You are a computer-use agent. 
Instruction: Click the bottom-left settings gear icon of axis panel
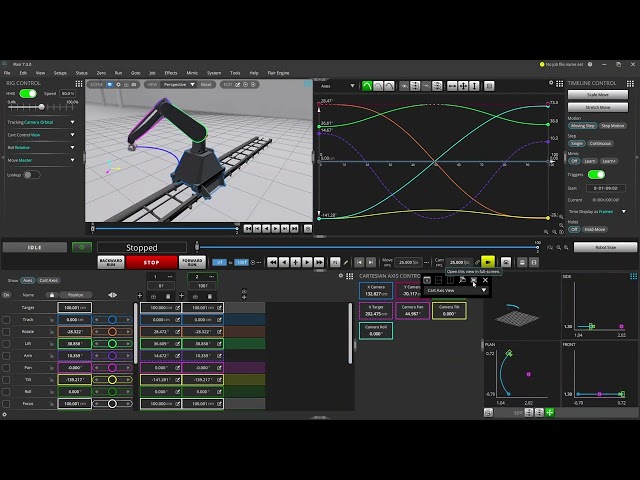pyautogui.click(x=4, y=414)
